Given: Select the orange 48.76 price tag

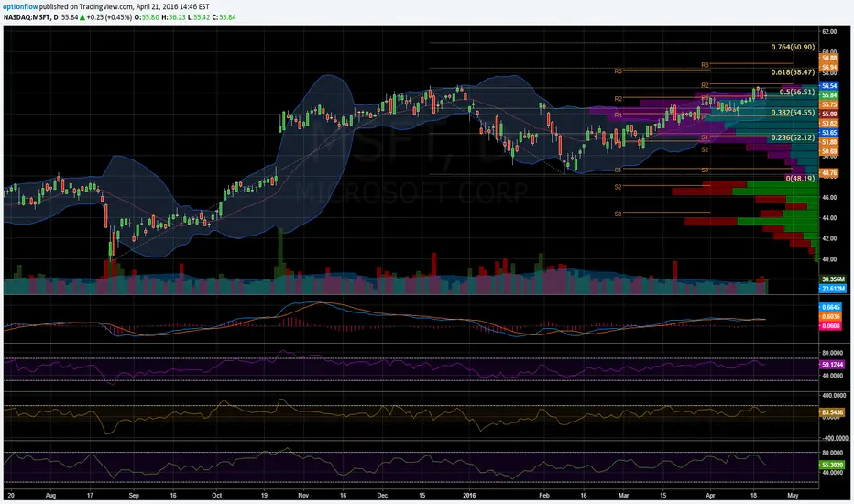Looking at the screenshot, I should (x=829, y=173).
